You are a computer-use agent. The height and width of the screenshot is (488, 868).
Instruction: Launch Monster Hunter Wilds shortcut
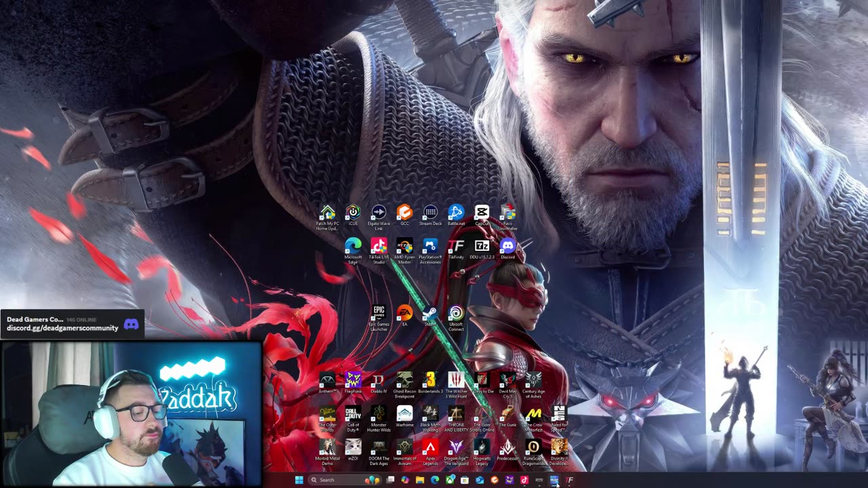[378, 420]
